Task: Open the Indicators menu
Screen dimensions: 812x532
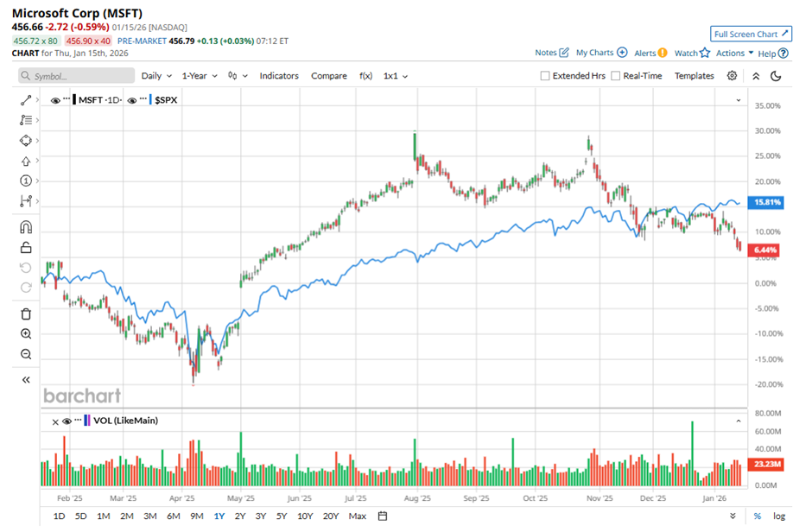Action: [279, 75]
